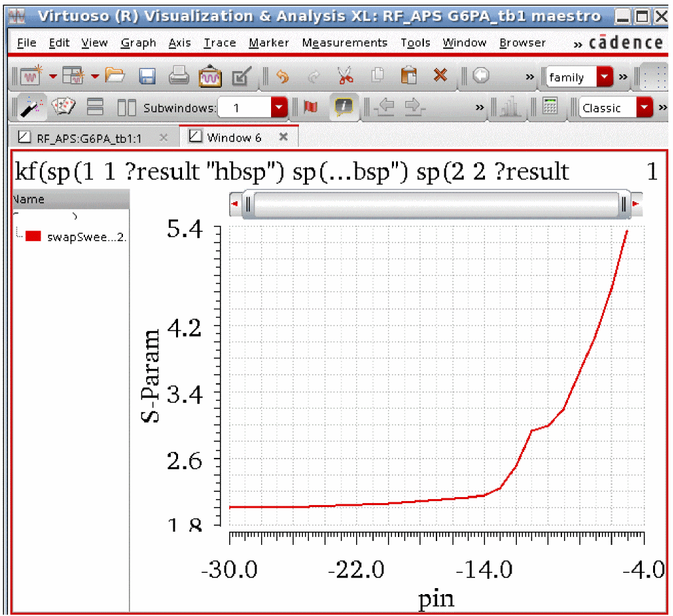The image size is (673, 616).
Task: Click the magic wand auto layout icon
Action: pyautogui.click(x=32, y=107)
